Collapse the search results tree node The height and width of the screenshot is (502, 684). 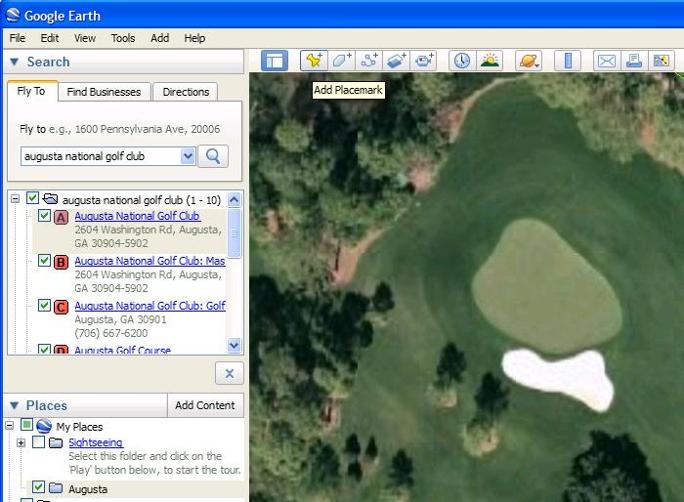[x=15, y=199]
